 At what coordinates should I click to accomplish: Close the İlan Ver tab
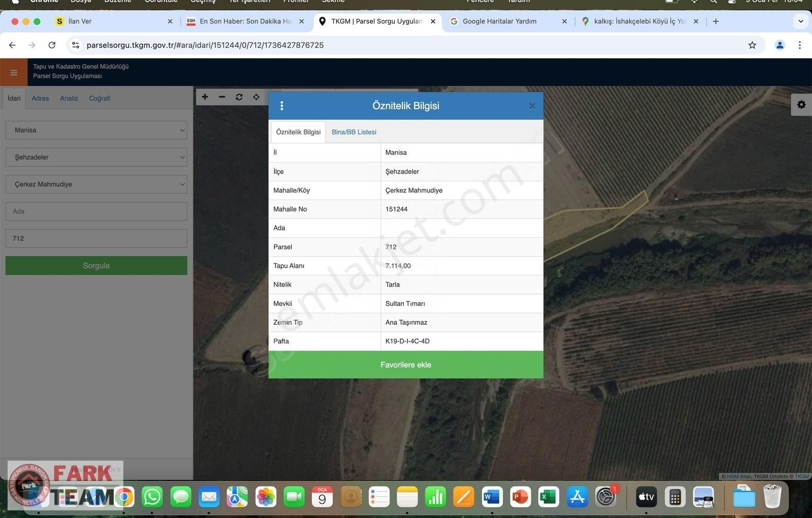click(170, 21)
